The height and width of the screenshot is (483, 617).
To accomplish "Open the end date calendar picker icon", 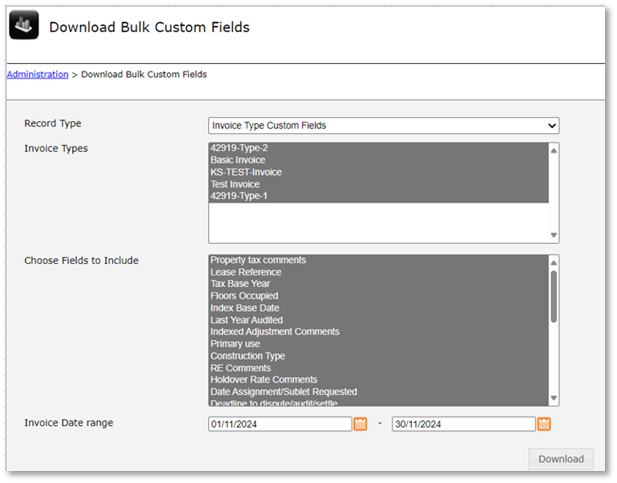I will click(x=544, y=424).
